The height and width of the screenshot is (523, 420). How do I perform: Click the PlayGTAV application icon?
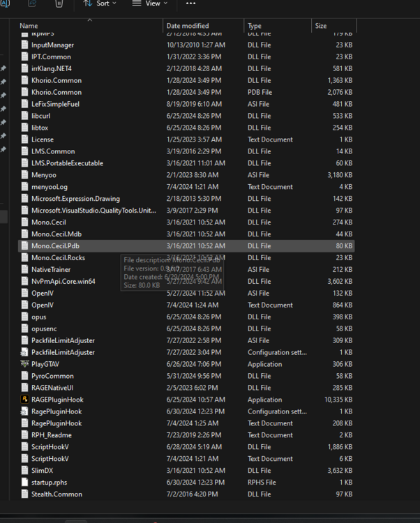pos(24,364)
